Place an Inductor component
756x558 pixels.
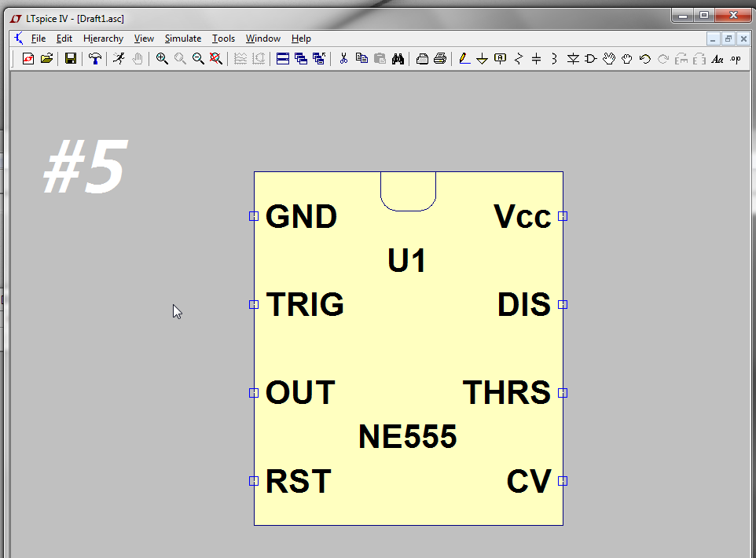click(x=555, y=59)
